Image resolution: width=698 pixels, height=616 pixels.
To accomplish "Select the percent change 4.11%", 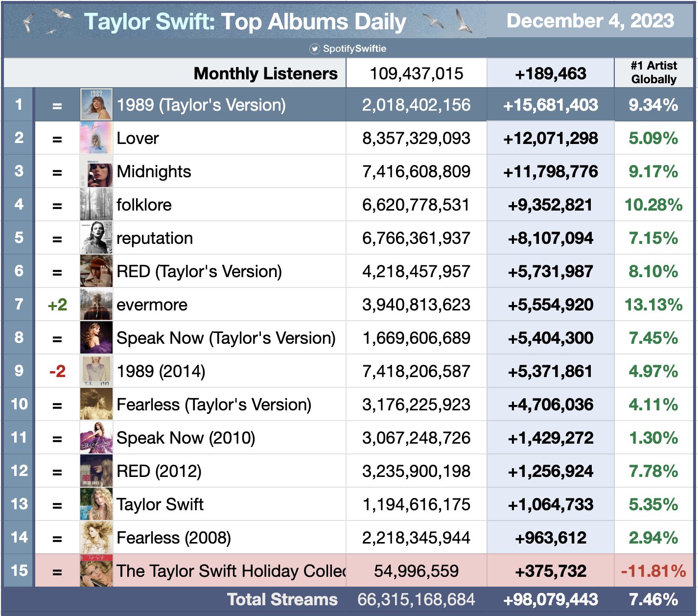I will tap(653, 404).
